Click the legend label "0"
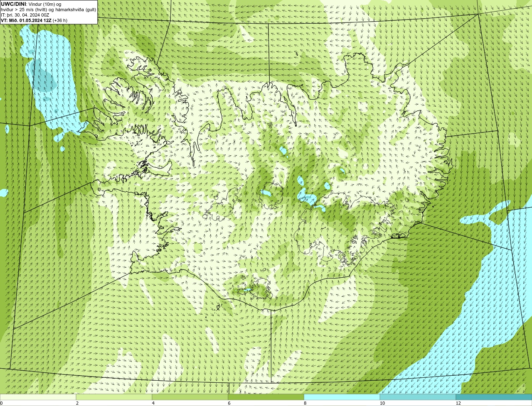 (x=1, y=403)
